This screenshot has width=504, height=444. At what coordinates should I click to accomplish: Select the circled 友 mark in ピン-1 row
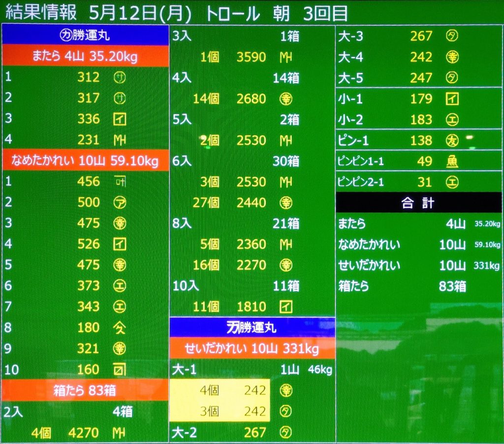452,141
